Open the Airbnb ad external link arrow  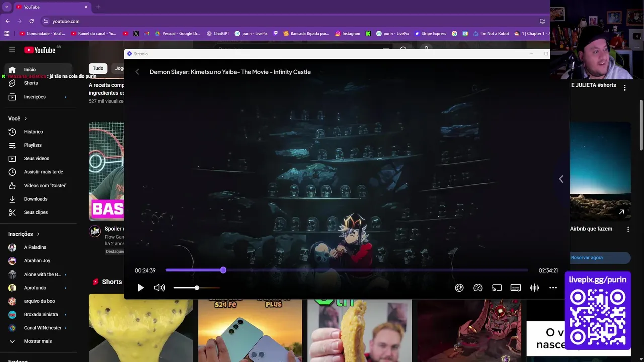tap(621, 212)
